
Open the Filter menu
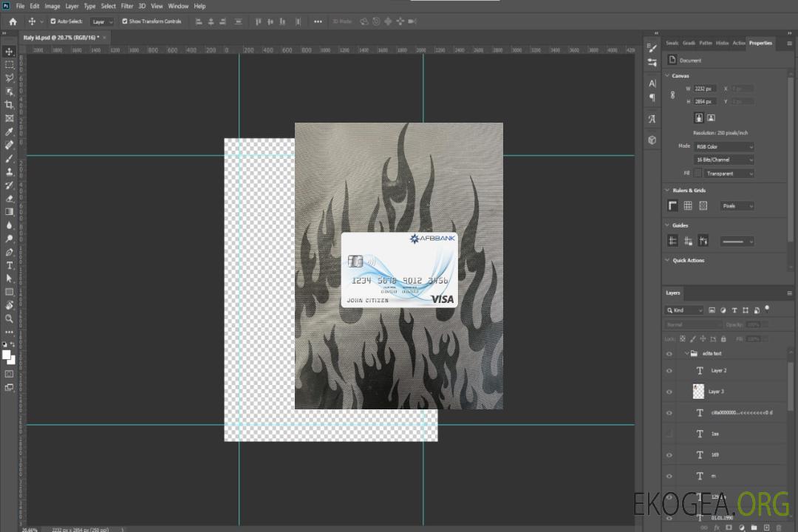pyautogui.click(x=127, y=6)
